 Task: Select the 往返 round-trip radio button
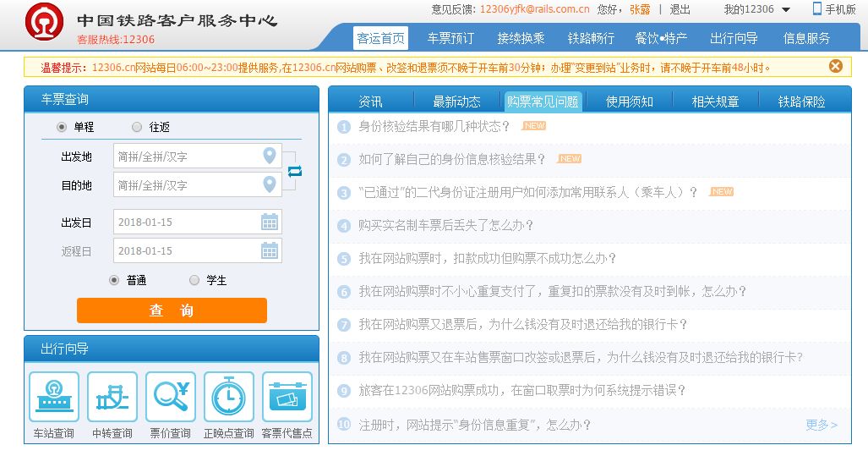coord(137,127)
